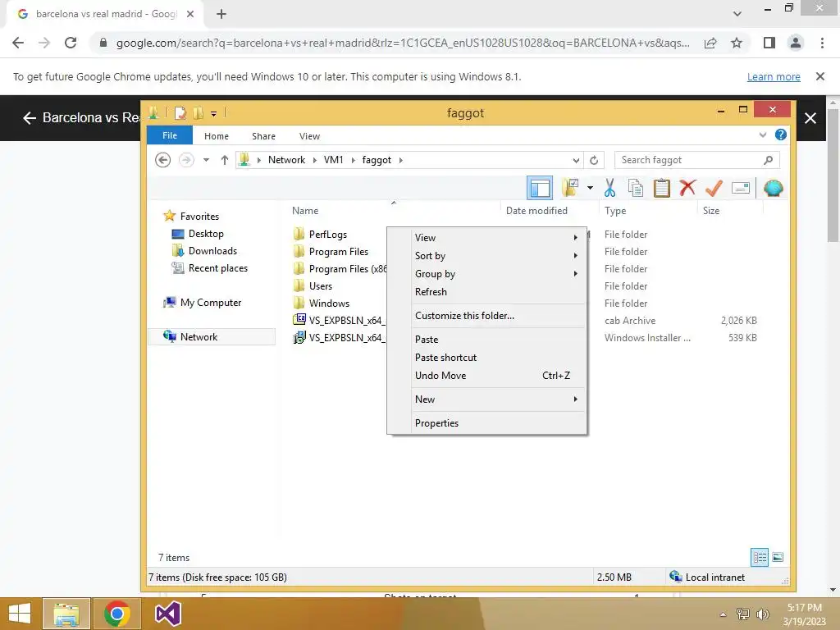Screen dimensions: 840x630
Task: Select Favorites in navigation pane
Action: tap(199, 217)
